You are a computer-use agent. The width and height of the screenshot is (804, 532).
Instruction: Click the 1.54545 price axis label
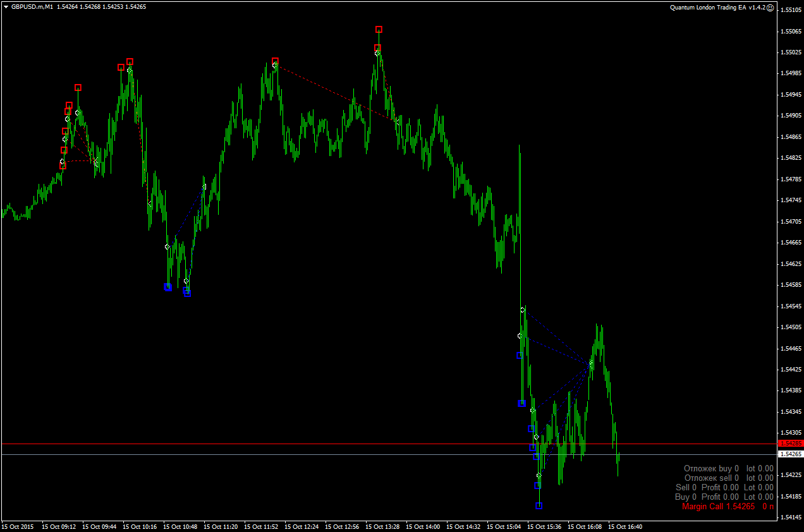(792, 306)
